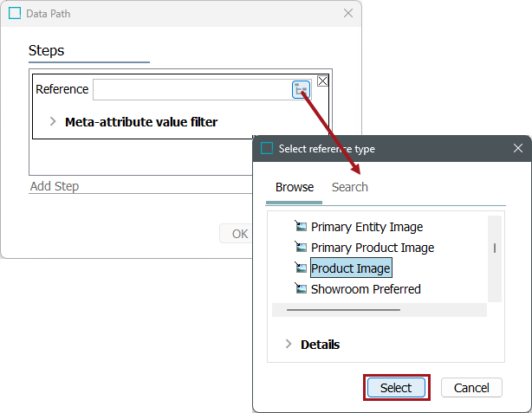Select Showroom Preferred in the tree
Screen dimensions: 532x413
[366, 289]
